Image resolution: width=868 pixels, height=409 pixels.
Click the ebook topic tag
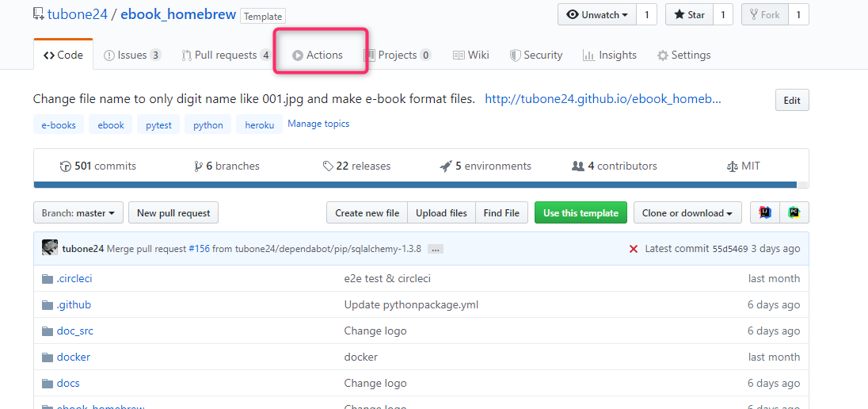click(x=111, y=124)
